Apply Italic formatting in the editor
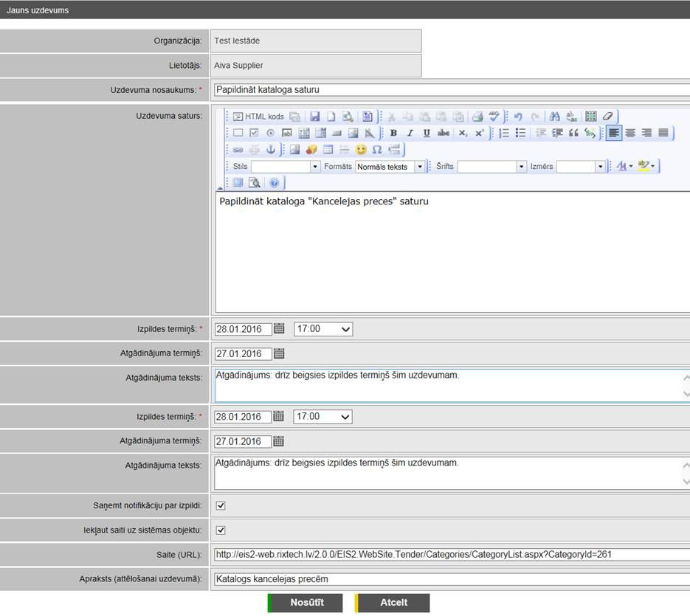Image resolution: width=690 pixels, height=616 pixels. tap(410, 133)
